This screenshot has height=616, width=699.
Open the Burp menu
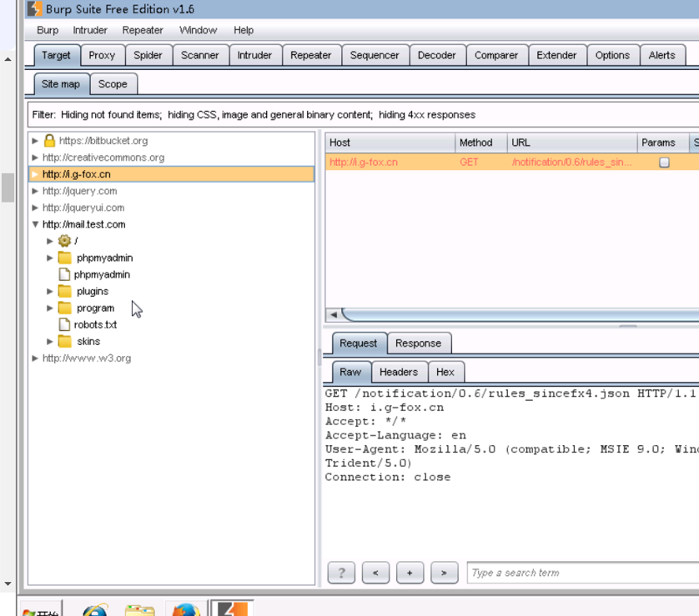click(48, 30)
